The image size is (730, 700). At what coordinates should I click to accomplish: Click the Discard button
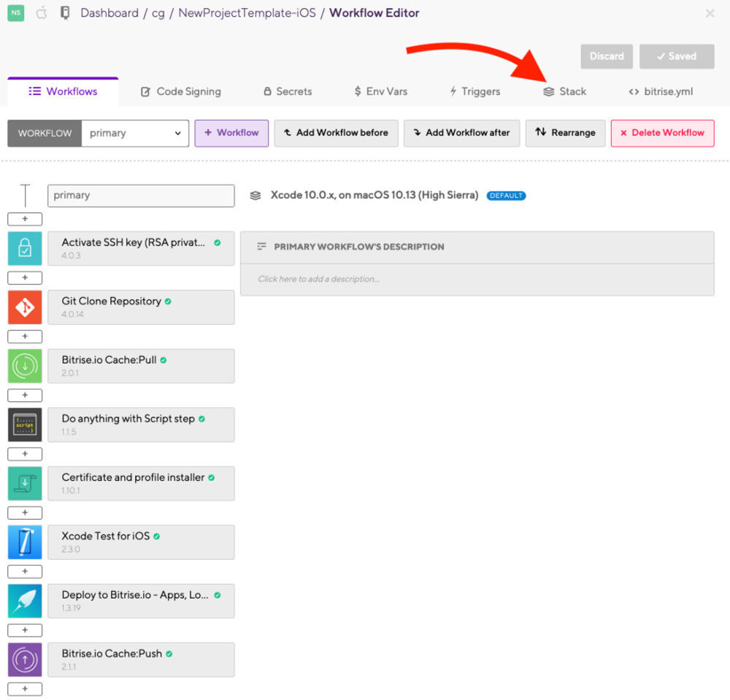click(x=607, y=56)
